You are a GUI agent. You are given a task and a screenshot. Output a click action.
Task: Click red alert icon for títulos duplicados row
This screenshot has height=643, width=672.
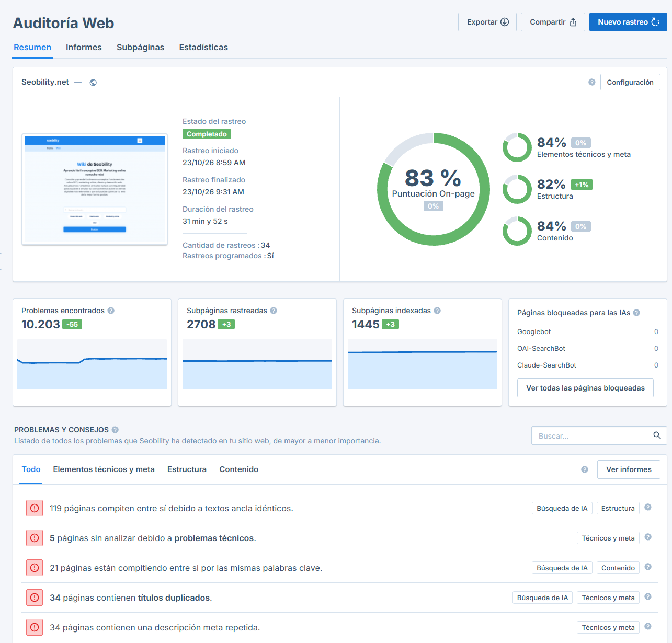pyautogui.click(x=35, y=598)
